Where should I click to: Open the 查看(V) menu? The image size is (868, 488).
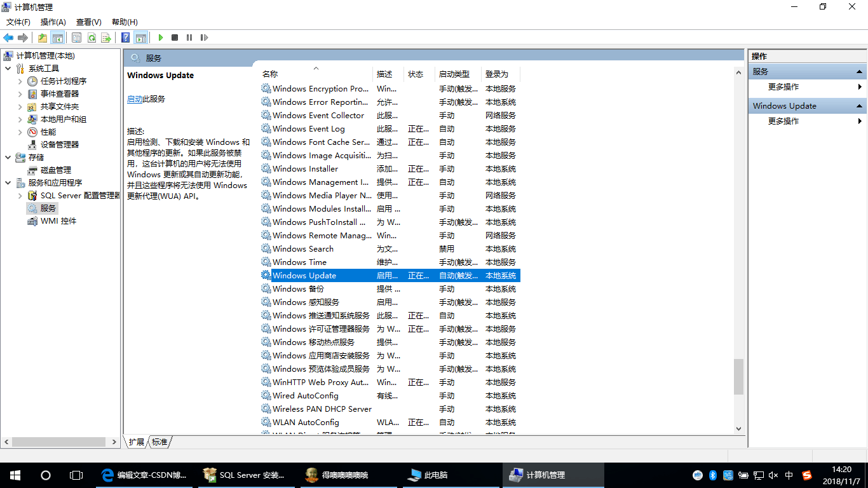click(x=88, y=22)
